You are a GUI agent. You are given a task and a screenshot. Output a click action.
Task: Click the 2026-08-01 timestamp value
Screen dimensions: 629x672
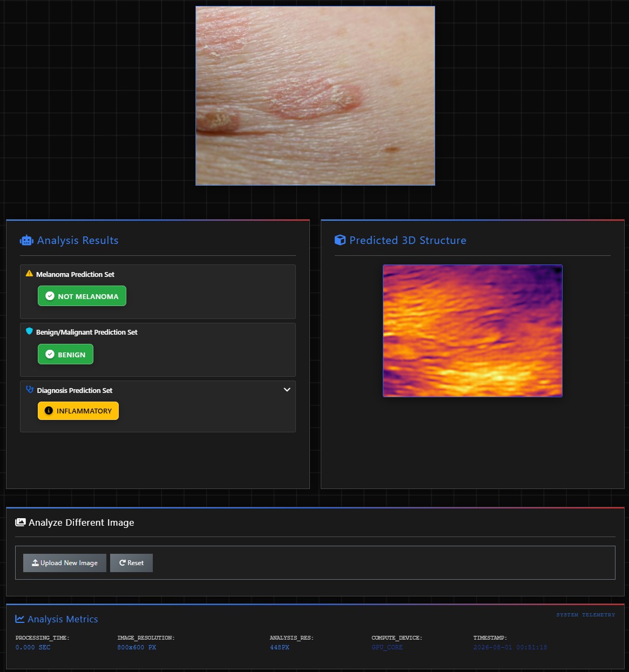coord(510,647)
